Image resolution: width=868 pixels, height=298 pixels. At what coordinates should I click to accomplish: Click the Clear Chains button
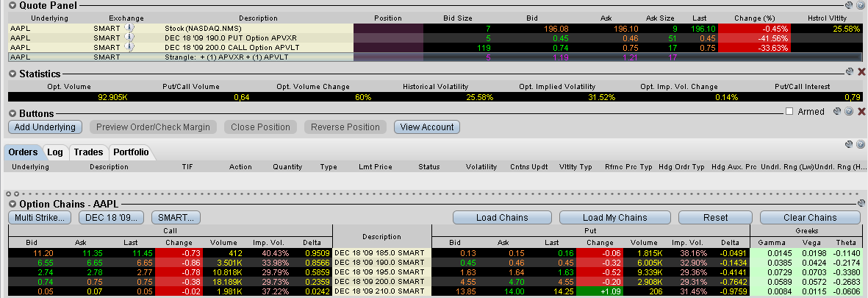810,218
